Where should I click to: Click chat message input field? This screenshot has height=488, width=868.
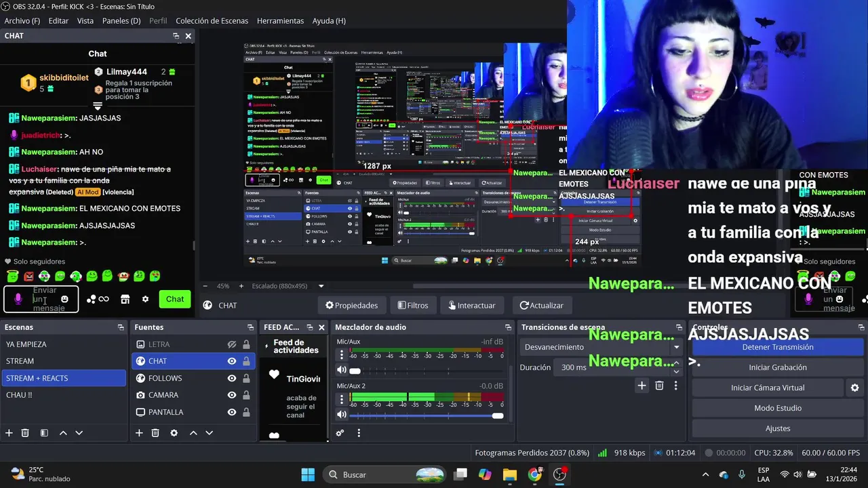(42, 299)
